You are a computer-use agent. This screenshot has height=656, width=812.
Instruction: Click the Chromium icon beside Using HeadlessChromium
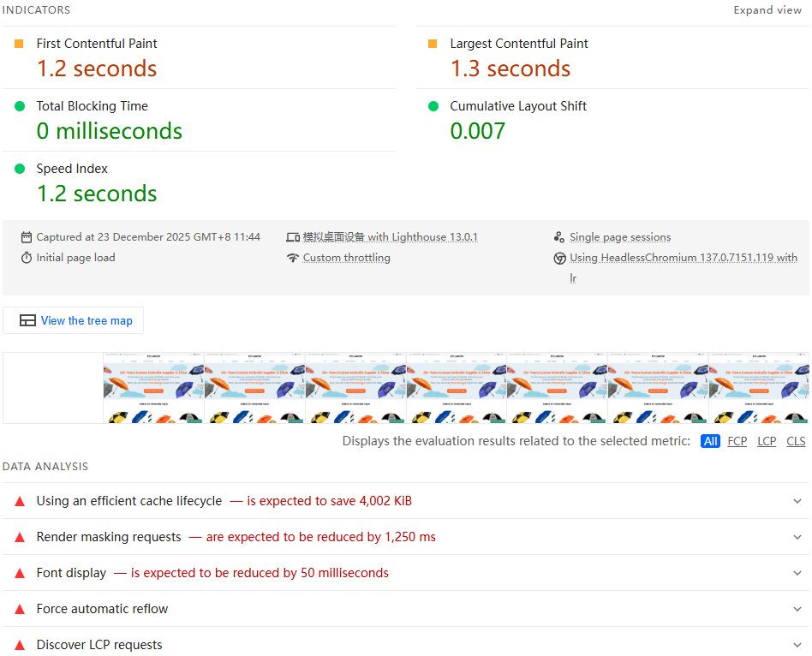click(559, 258)
